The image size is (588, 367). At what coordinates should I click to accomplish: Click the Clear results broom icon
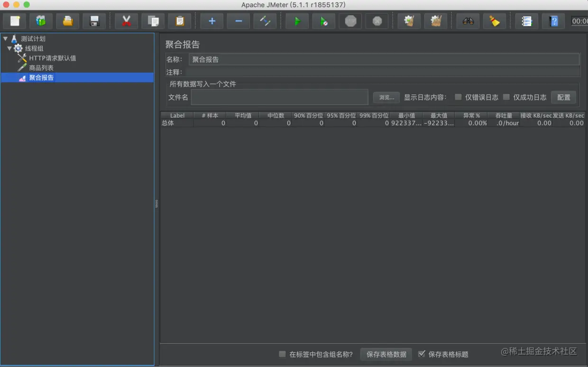409,21
